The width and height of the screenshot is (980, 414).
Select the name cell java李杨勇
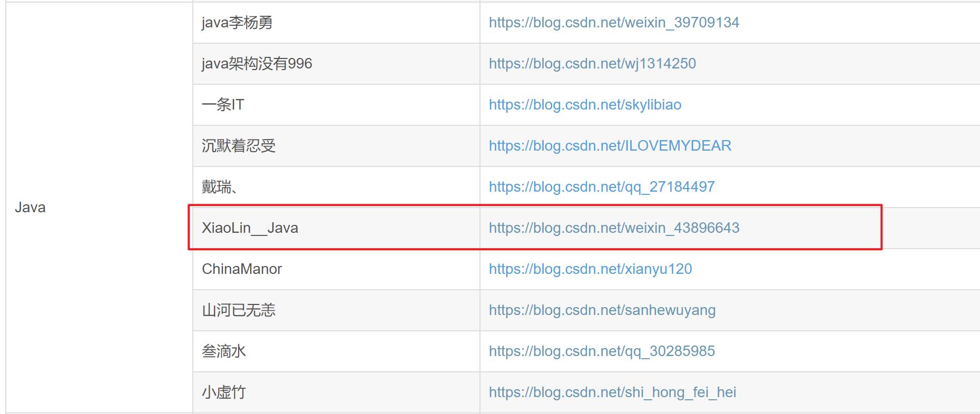click(x=336, y=23)
